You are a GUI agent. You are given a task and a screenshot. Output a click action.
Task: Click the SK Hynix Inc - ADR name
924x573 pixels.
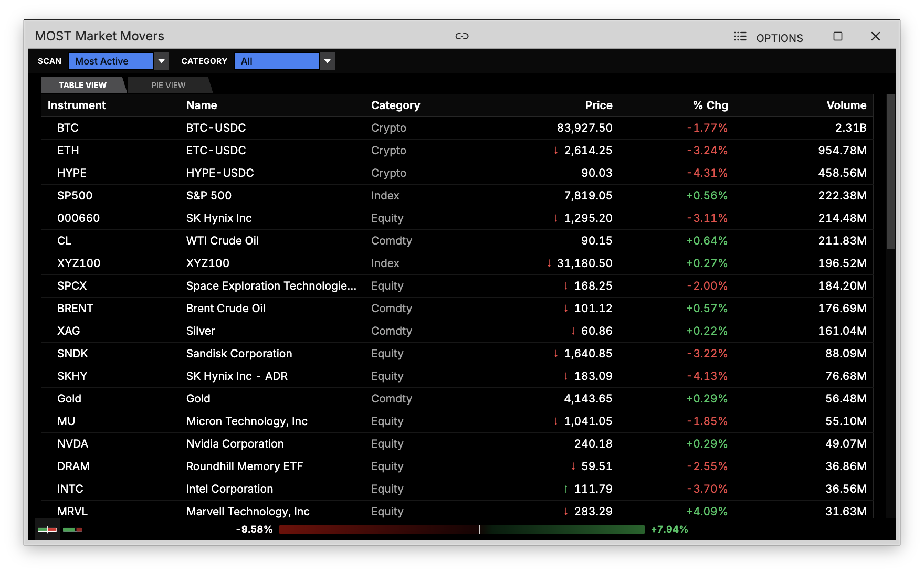tap(237, 376)
